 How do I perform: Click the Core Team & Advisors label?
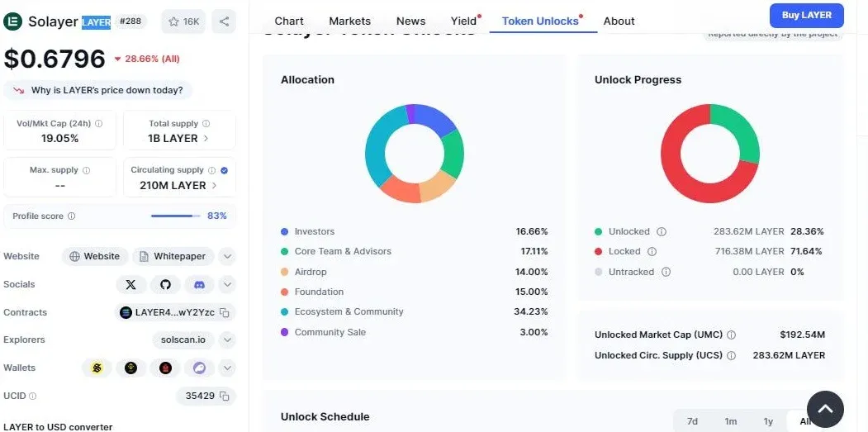tap(343, 251)
